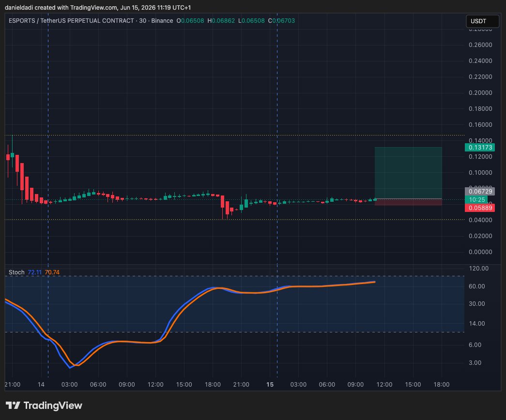Click the red 0.05889 stop price label
506x420 pixels.
pos(479,208)
